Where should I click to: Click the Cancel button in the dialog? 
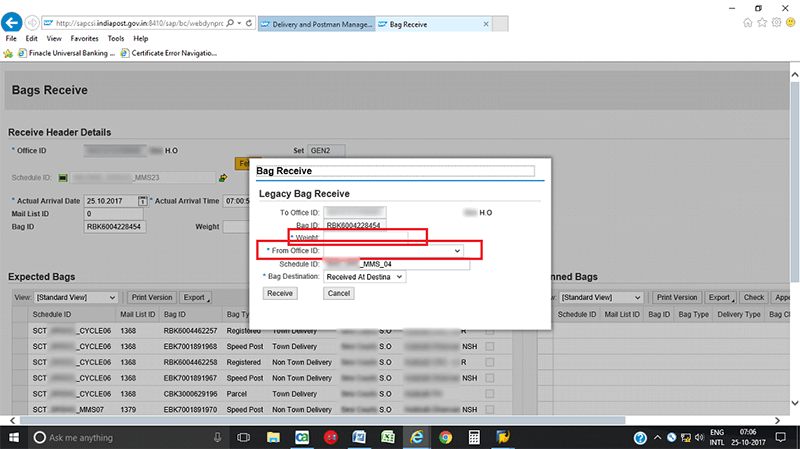tap(339, 293)
